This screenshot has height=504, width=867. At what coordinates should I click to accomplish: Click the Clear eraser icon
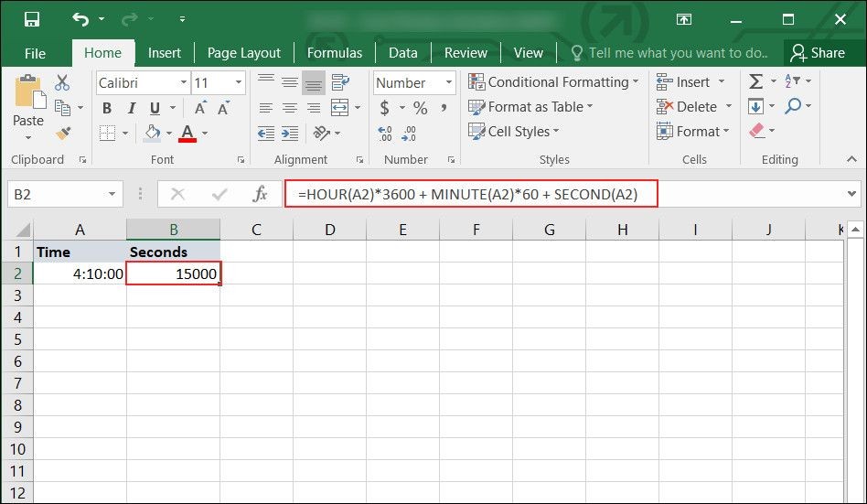point(756,131)
